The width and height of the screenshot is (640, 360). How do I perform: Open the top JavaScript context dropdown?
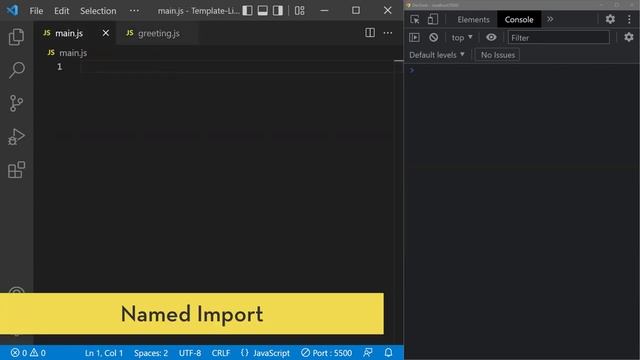click(462, 38)
